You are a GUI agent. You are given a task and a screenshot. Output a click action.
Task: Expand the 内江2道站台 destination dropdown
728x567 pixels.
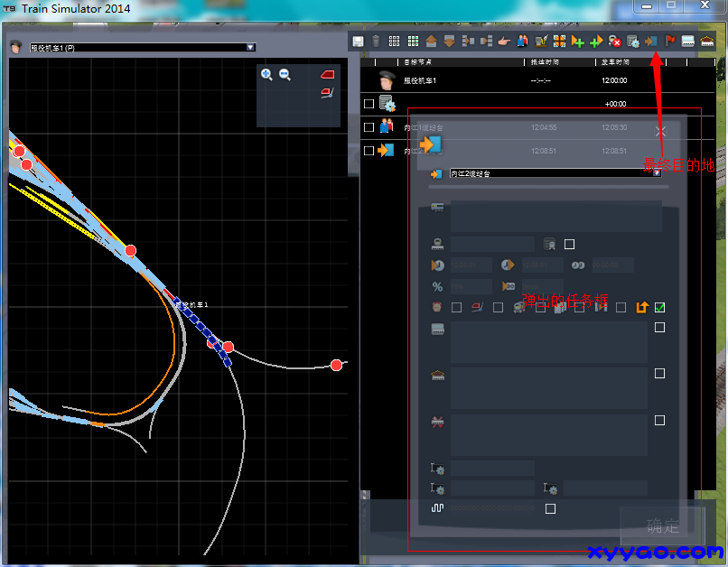(x=657, y=172)
